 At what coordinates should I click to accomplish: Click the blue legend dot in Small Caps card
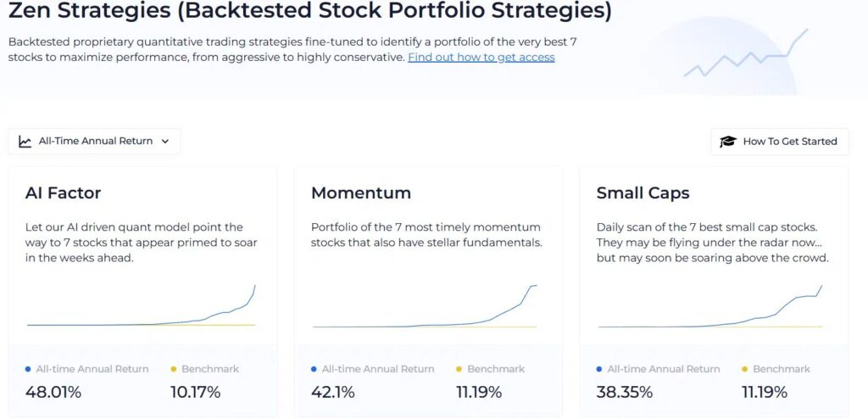(x=599, y=369)
